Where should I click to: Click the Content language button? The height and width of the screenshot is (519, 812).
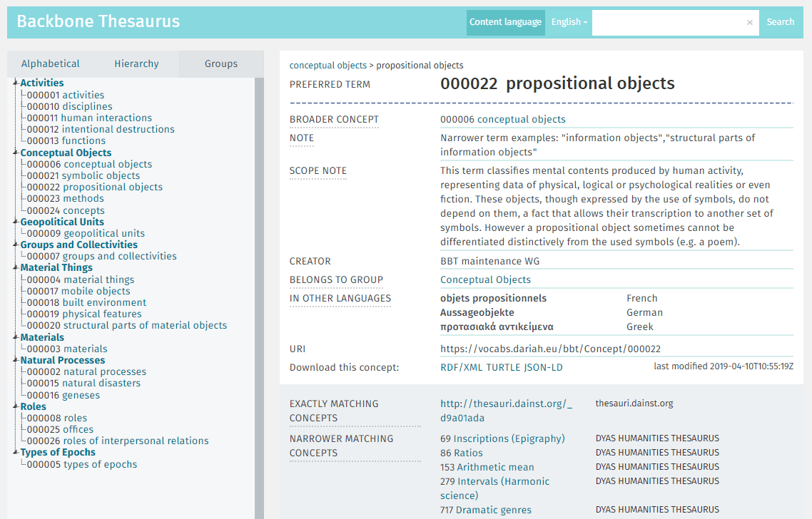click(505, 22)
